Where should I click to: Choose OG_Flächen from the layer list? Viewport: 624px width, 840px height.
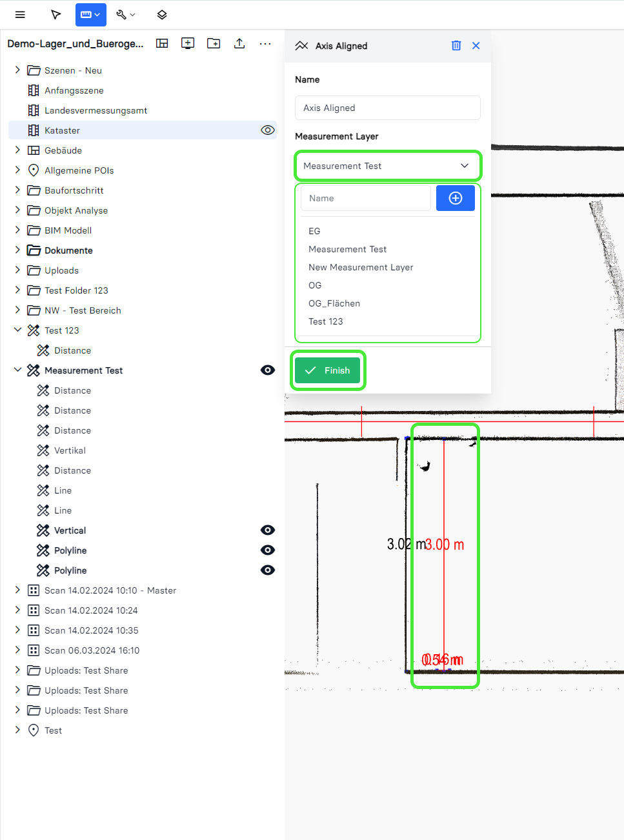pos(334,303)
